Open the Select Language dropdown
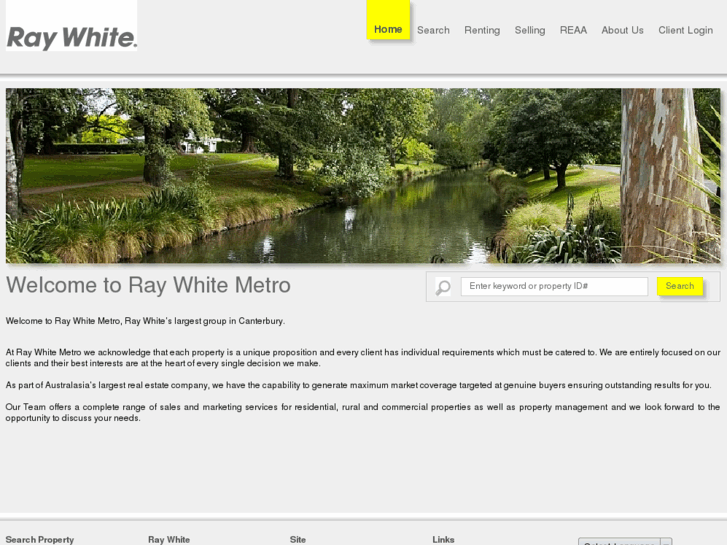Image resolution: width=727 pixels, height=545 pixels. 625,542
